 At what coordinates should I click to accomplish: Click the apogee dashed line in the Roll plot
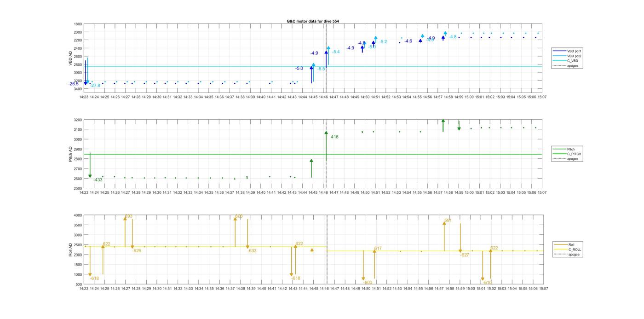(x=327, y=249)
